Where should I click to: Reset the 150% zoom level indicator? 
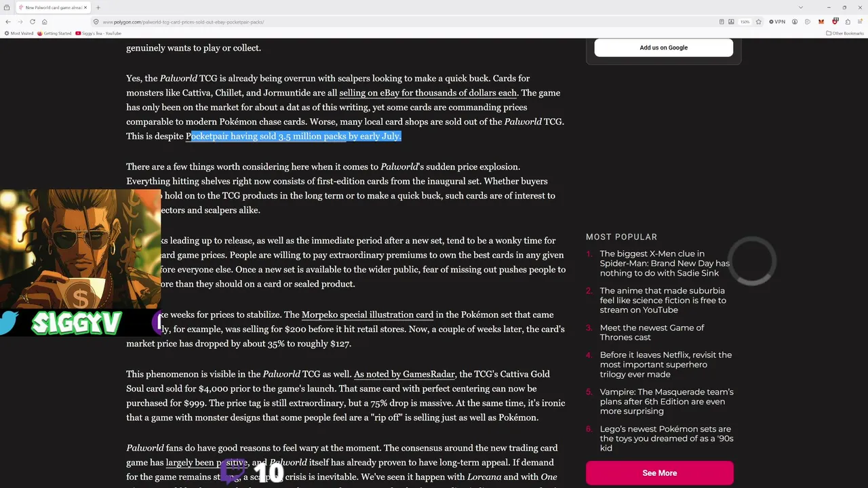[x=745, y=22]
